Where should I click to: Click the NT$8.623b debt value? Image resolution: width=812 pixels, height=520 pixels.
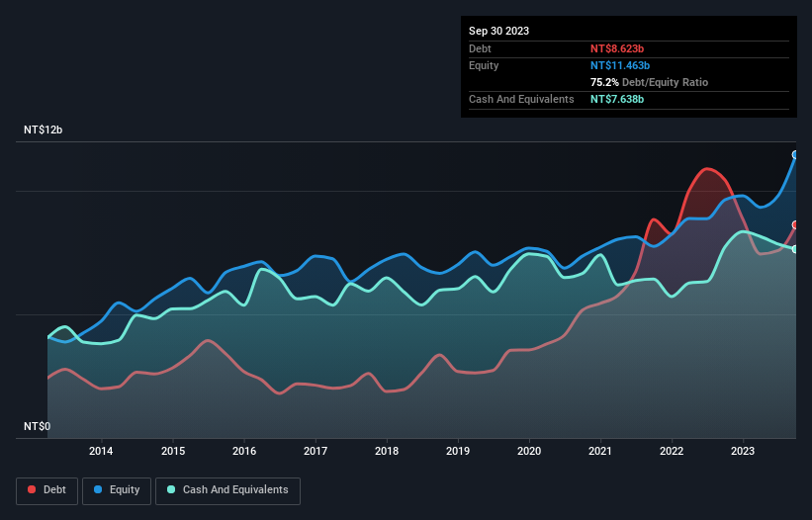point(617,48)
